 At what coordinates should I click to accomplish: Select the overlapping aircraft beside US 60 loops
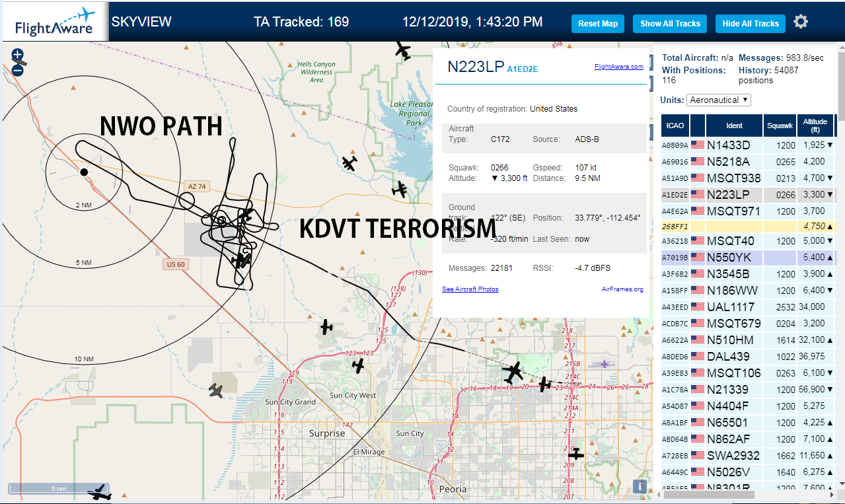[241, 260]
